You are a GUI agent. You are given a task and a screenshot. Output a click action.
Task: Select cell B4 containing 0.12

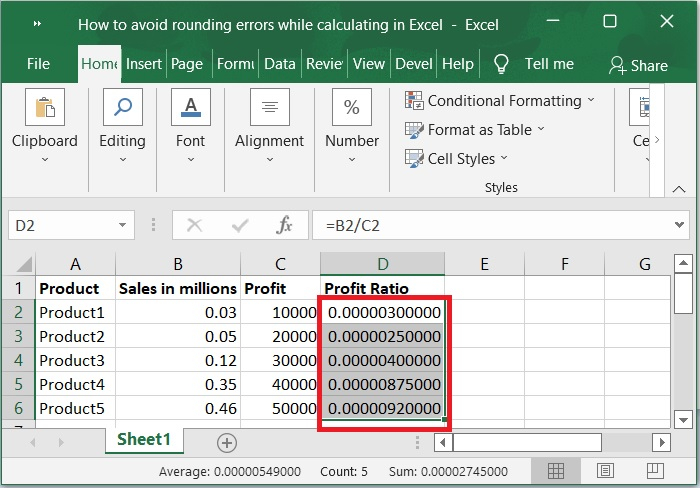tap(178, 360)
